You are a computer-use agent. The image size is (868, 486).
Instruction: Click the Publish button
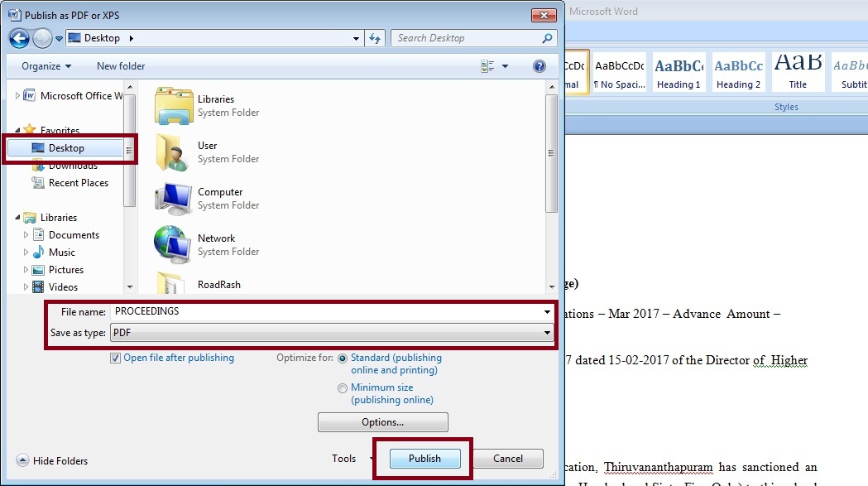424,459
